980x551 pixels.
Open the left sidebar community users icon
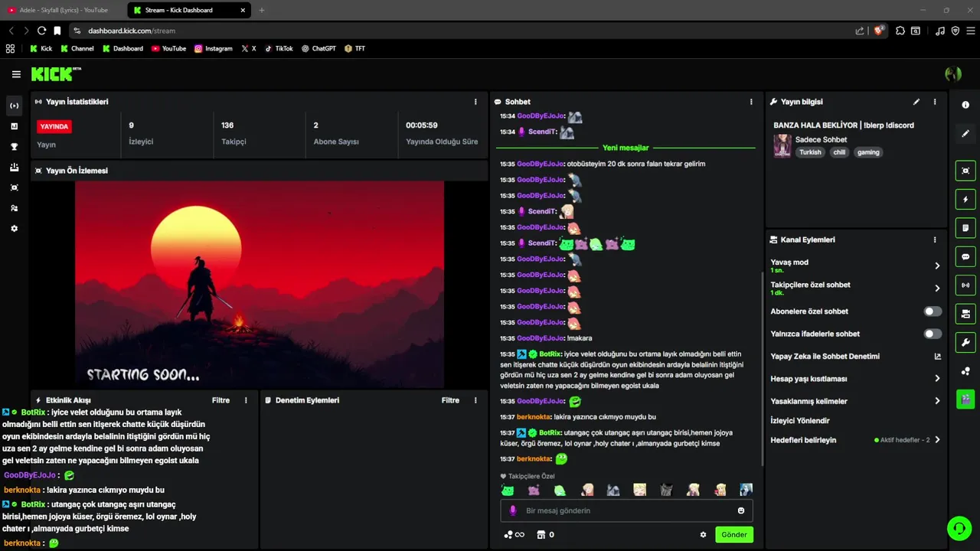14,208
